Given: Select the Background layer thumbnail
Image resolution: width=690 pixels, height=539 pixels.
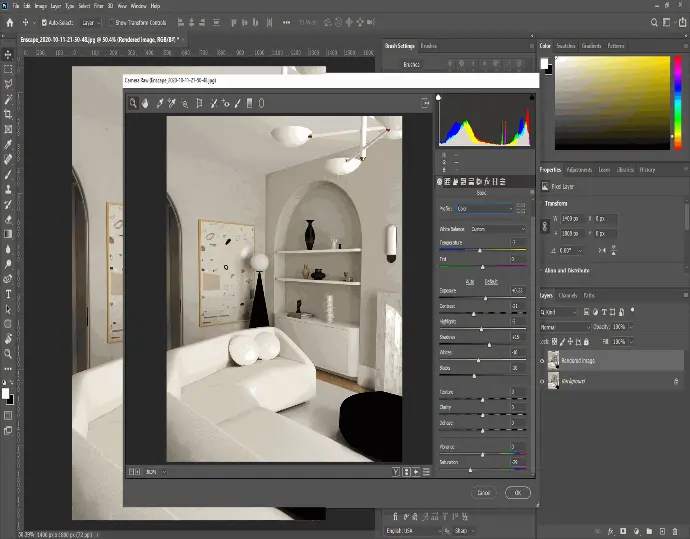Looking at the screenshot, I should tap(554, 380).
